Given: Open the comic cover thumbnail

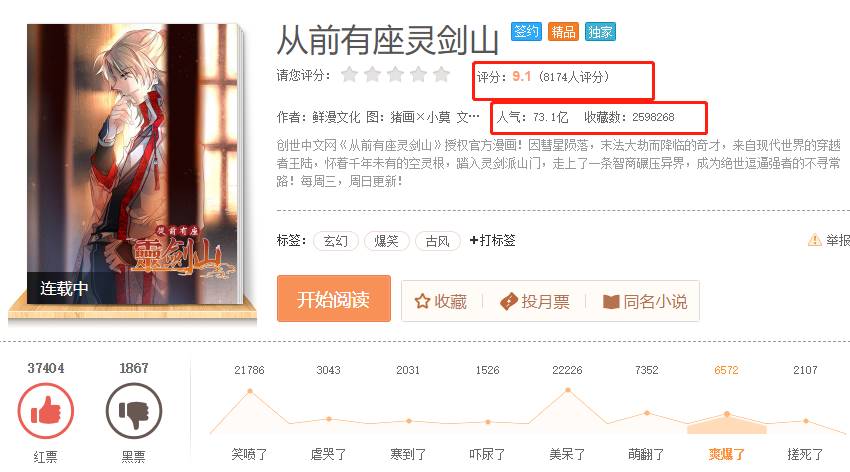Looking at the screenshot, I should point(134,164).
